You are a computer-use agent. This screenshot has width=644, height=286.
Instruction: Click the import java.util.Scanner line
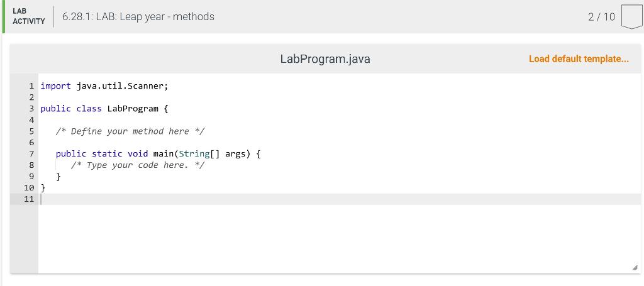tap(104, 86)
